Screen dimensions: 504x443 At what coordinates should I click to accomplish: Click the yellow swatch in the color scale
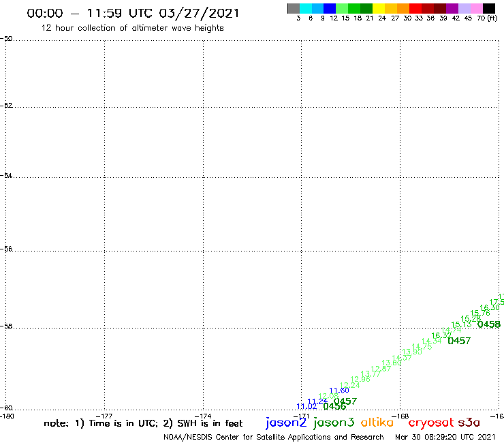[x=379, y=8]
